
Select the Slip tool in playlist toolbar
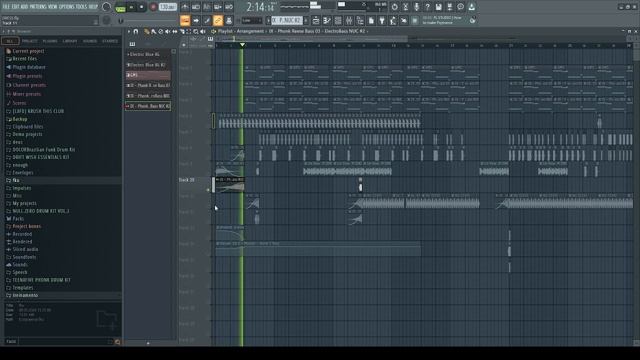(x=175, y=31)
